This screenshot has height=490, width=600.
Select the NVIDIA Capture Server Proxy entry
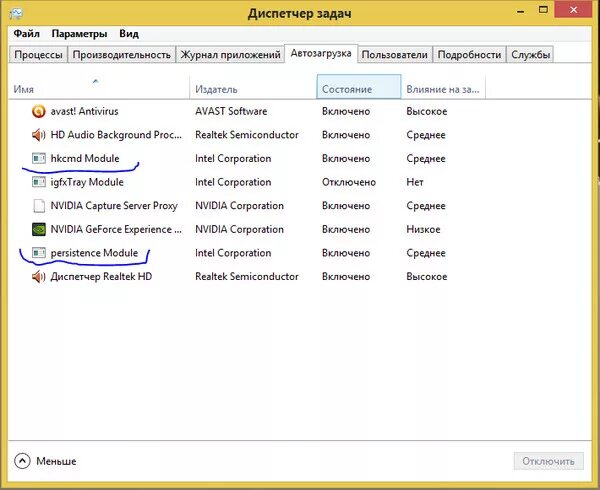click(114, 206)
